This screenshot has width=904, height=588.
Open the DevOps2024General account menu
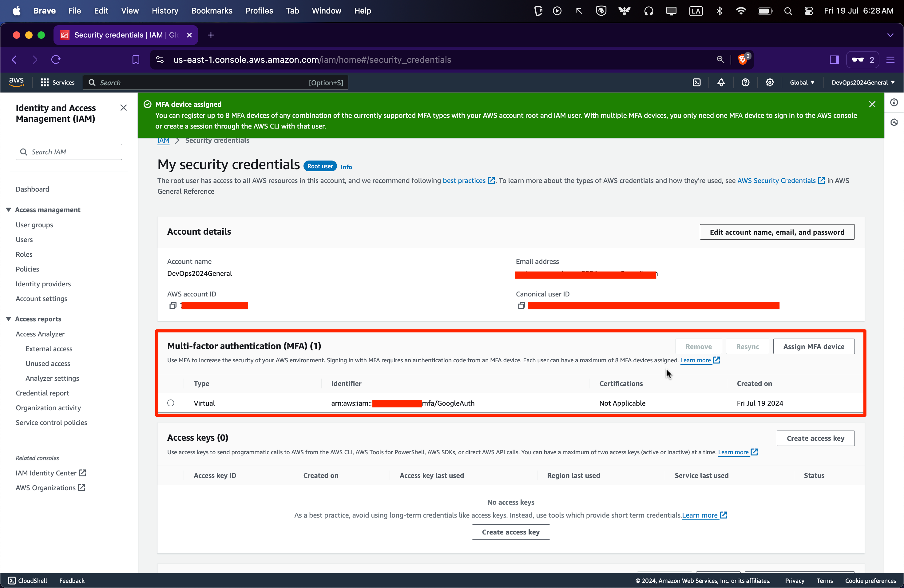(x=863, y=82)
